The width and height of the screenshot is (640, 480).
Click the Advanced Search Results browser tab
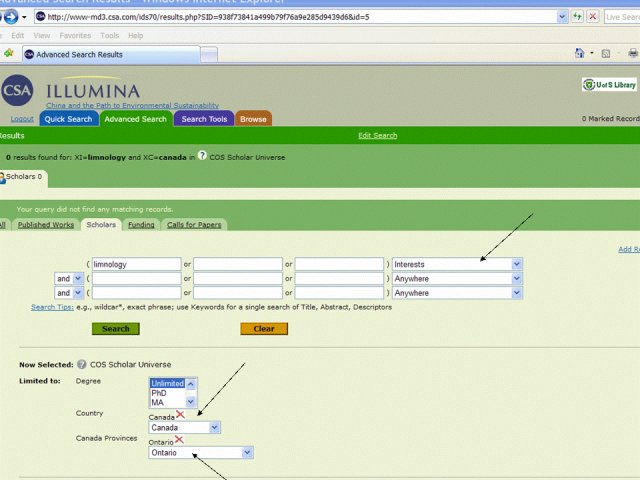[x=111, y=54]
